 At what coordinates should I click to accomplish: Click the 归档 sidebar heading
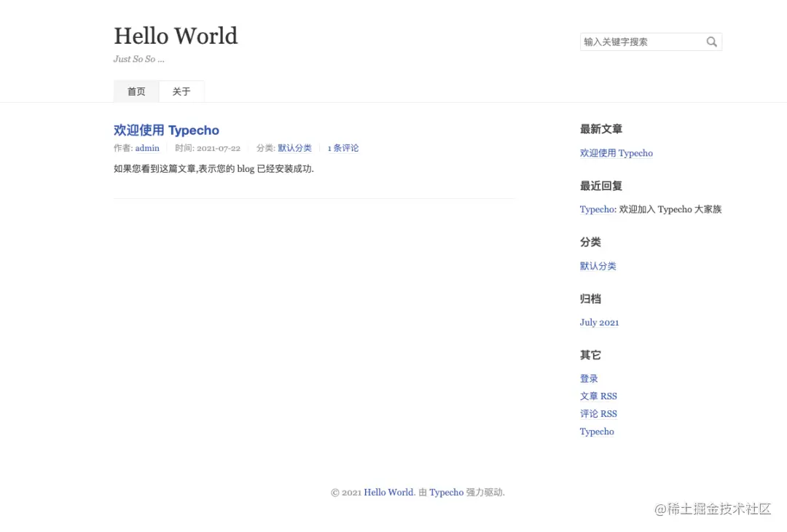pos(590,299)
